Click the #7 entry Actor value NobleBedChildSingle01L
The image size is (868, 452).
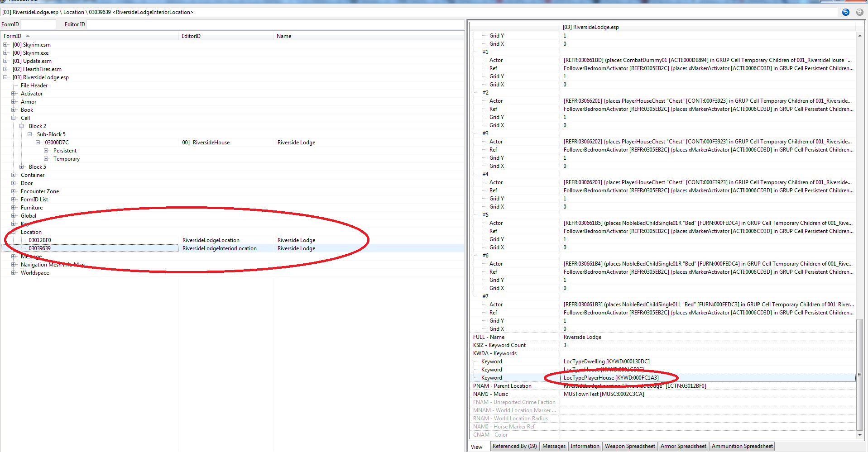point(709,305)
